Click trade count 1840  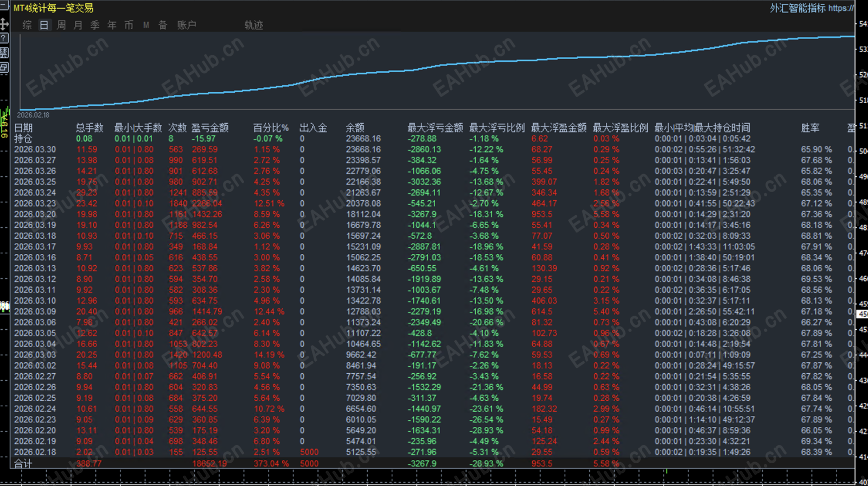(x=178, y=203)
